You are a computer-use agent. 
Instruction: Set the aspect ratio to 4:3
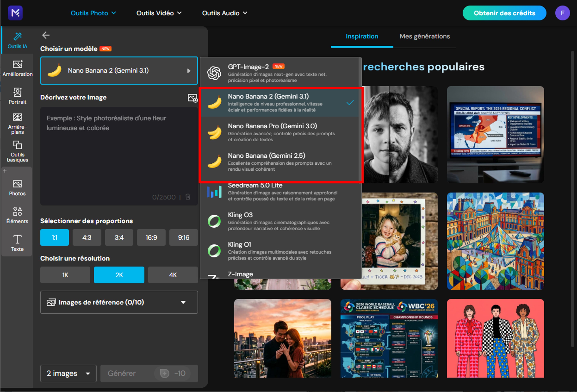pos(87,237)
